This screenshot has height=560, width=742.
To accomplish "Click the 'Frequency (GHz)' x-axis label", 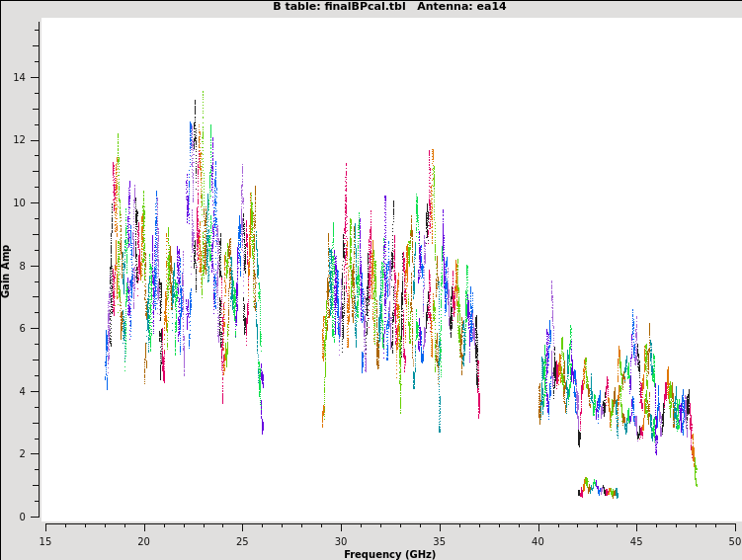I will (389, 554).
